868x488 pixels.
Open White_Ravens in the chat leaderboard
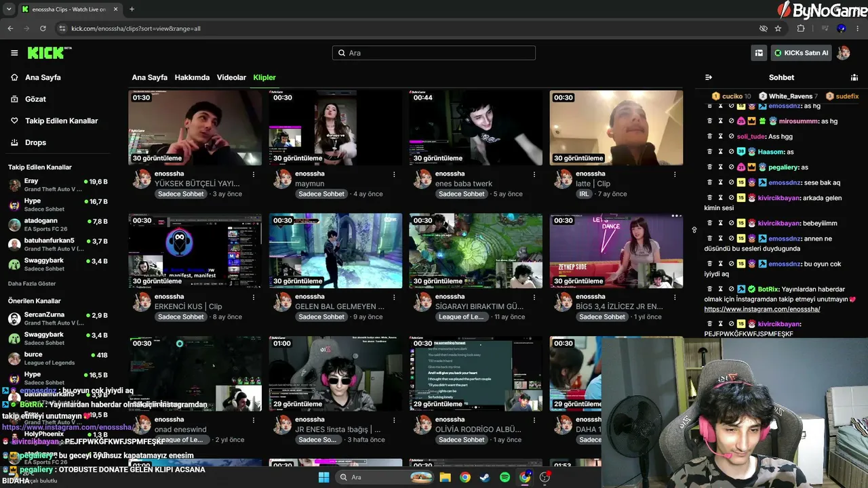(x=789, y=96)
